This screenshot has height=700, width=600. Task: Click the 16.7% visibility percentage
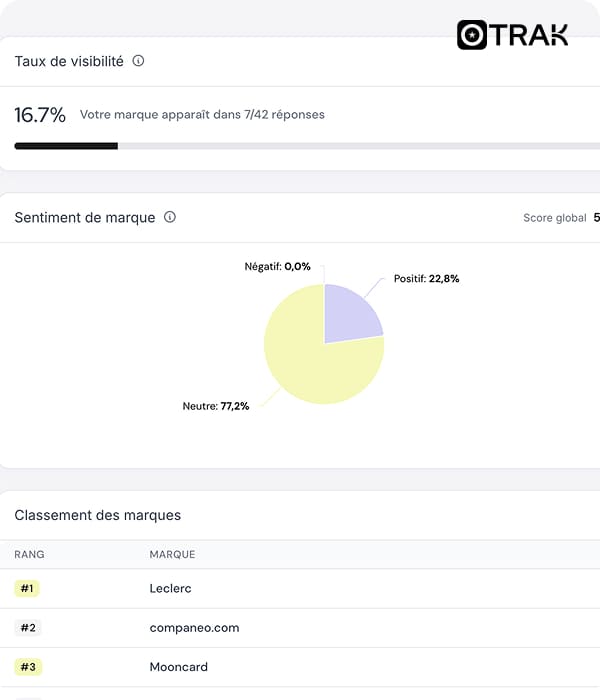[x=40, y=115]
